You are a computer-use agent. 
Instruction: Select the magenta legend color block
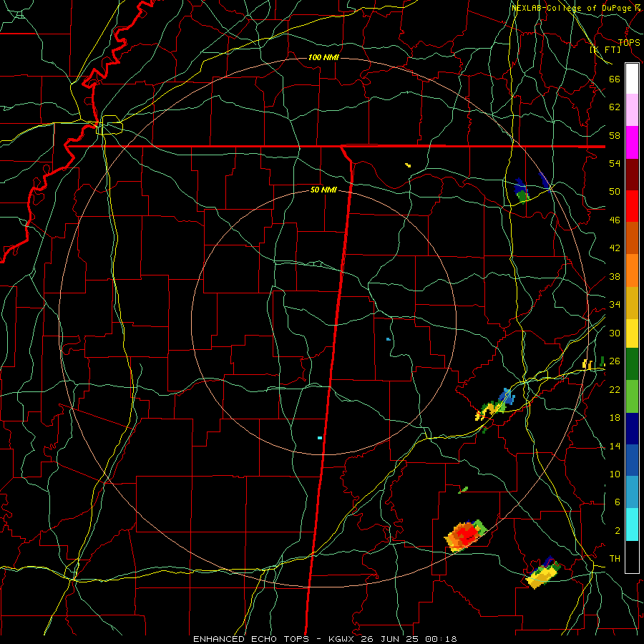pyautogui.click(x=632, y=142)
